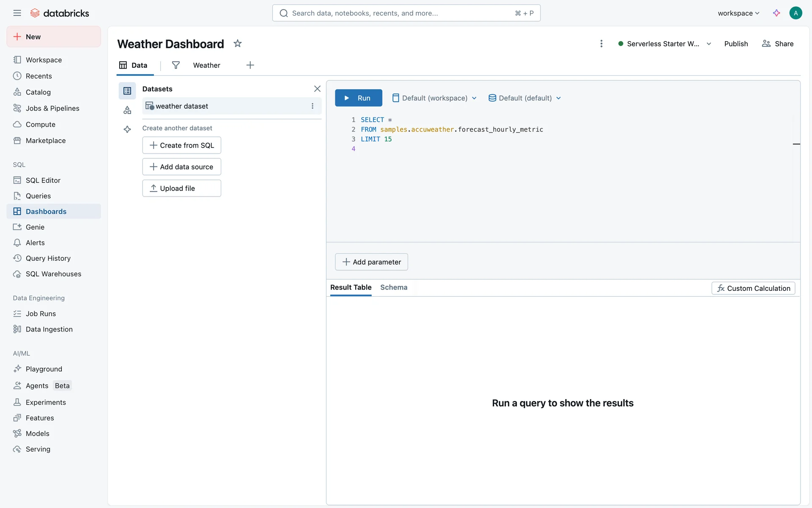Open SQL Warehouses in the sidebar

click(53, 274)
